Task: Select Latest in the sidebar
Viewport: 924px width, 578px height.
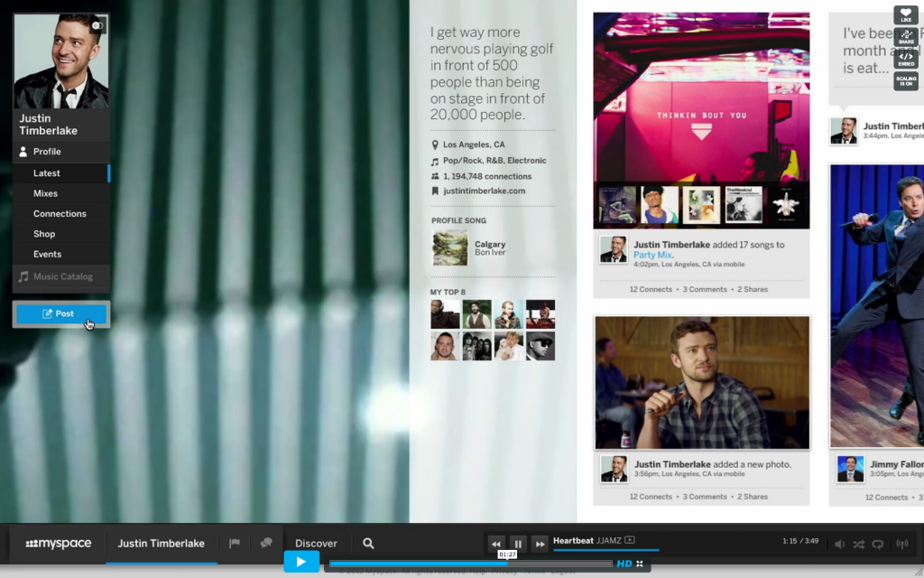Action: (61, 172)
